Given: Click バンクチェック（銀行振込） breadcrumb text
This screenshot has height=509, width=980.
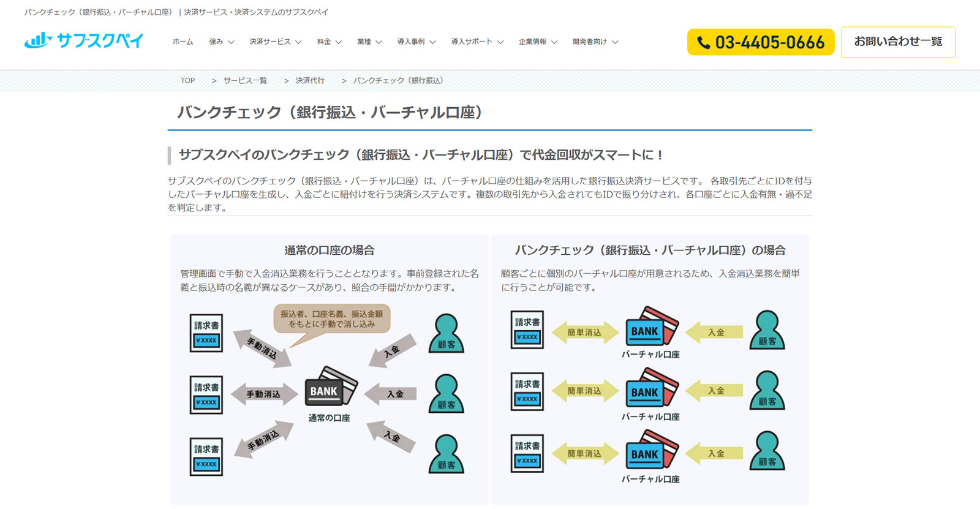Looking at the screenshot, I should (x=398, y=80).
